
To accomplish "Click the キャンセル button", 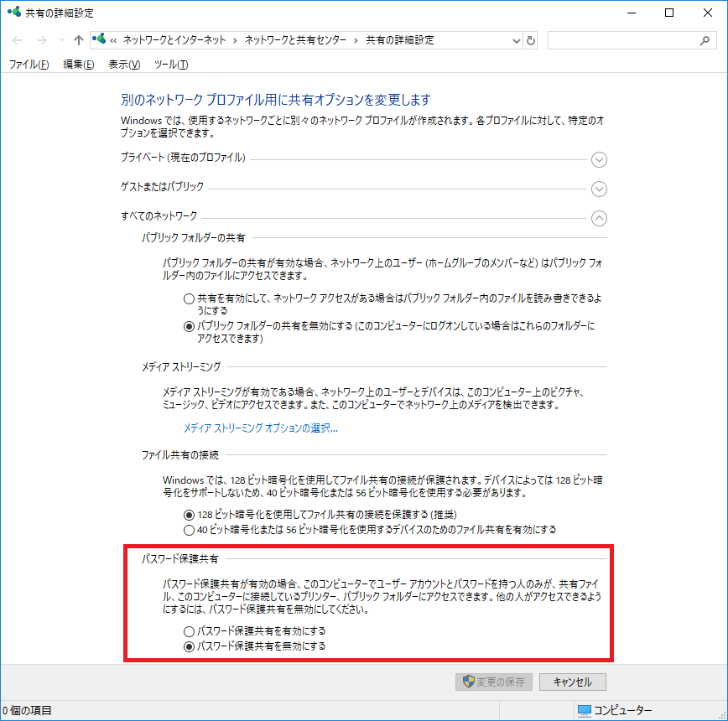I will 573,682.
